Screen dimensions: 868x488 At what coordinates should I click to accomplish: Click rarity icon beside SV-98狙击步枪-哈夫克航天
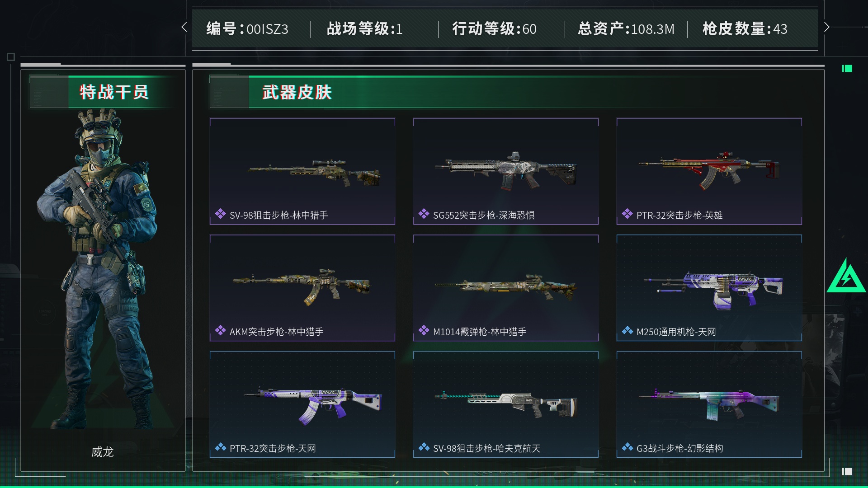pyautogui.click(x=424, y=447)
